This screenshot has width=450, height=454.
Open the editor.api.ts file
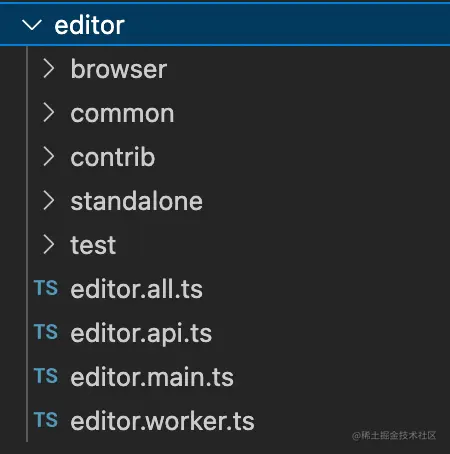[x=141, y=333]
